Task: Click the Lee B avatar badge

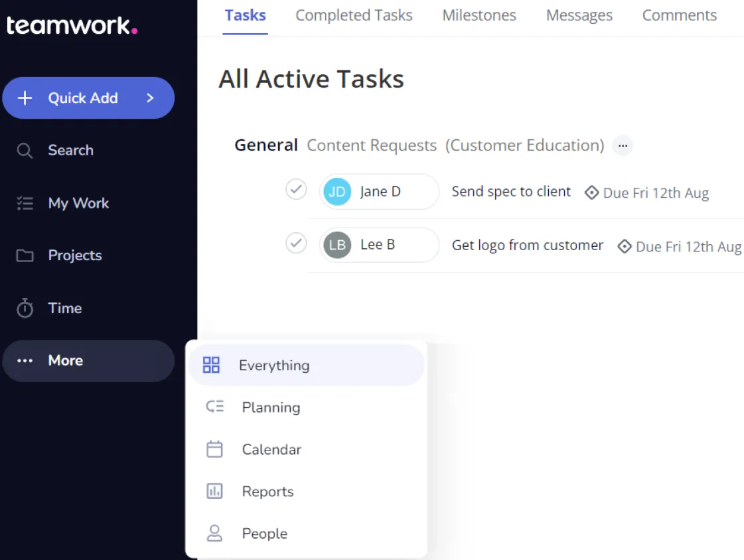Action: pos(337,245)
